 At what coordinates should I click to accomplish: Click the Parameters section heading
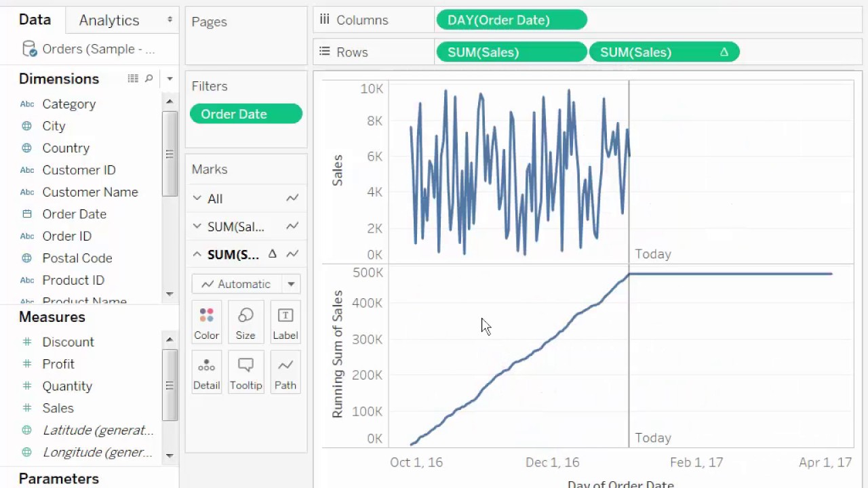point(59,479)
